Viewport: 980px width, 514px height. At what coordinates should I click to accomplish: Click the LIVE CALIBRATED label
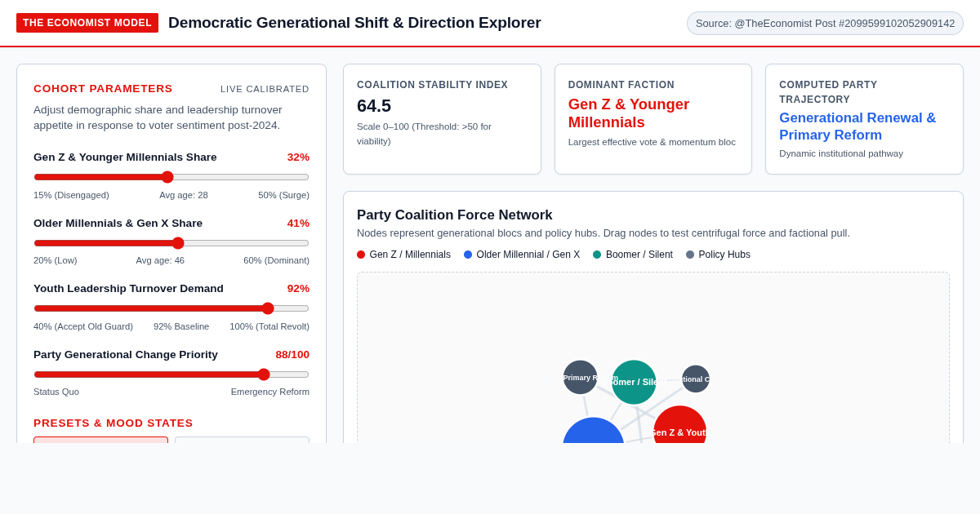(x=265, y=89)
